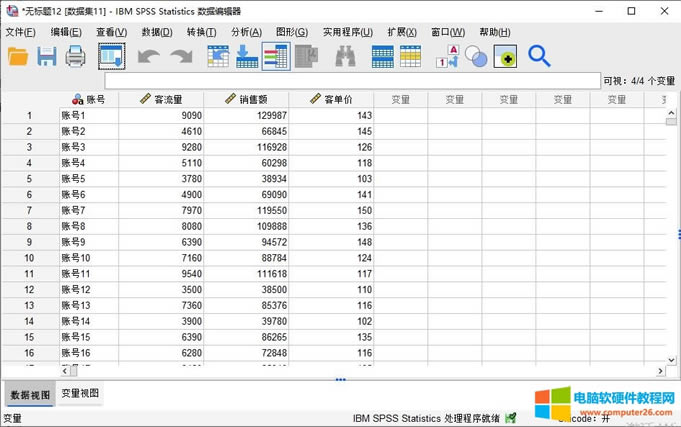Switch to the 变量视图 tab
The height and width of the screenshot is (427, 681).
[x=80, y=394]
